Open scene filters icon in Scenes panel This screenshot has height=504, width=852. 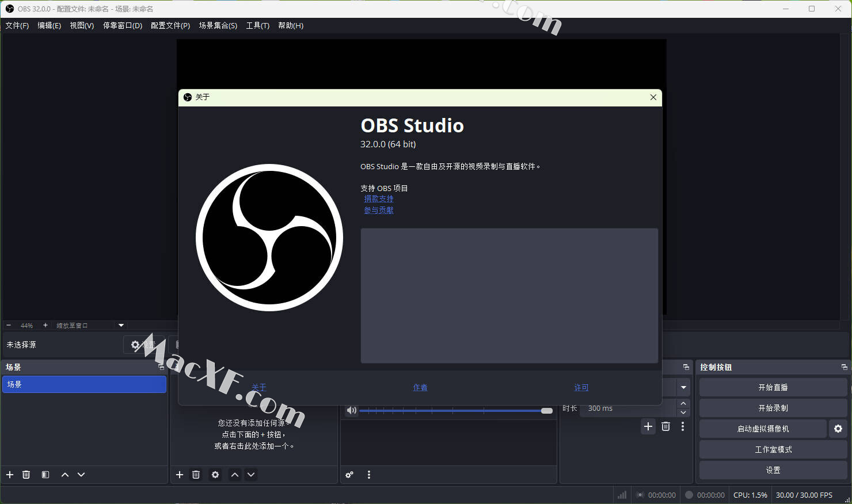[x=45, y=475]
